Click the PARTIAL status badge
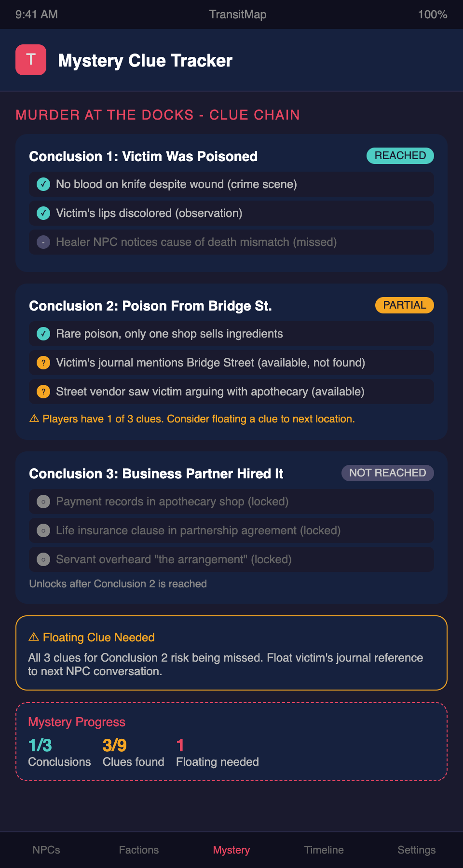The image size is (463, 868). click(x=404, y=305)
